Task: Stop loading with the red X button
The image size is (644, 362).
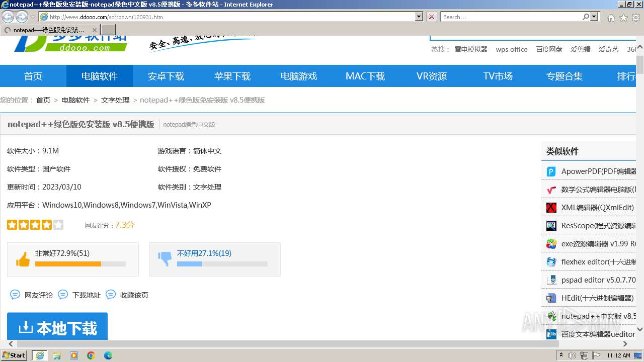Action: coord(432,17)
